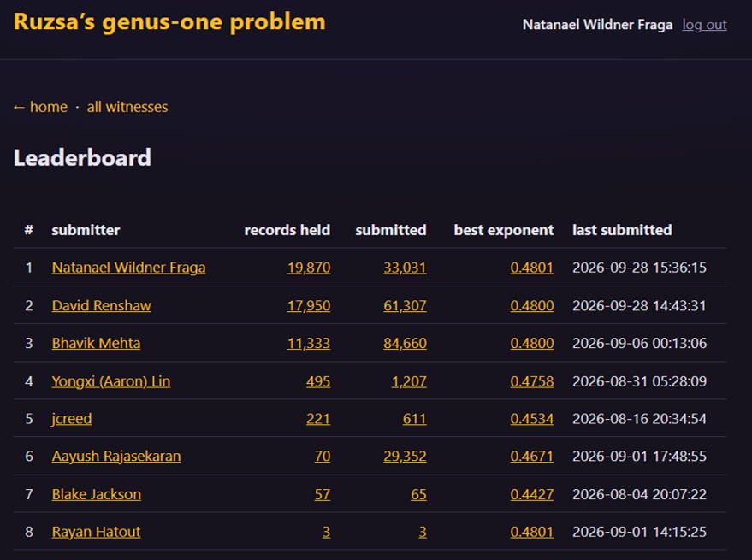
Task: Click the records held column header
Action: tap(287, 230)
